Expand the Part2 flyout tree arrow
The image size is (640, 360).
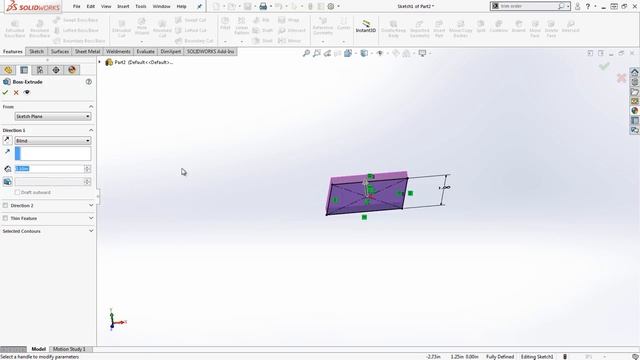pos(99,62)
